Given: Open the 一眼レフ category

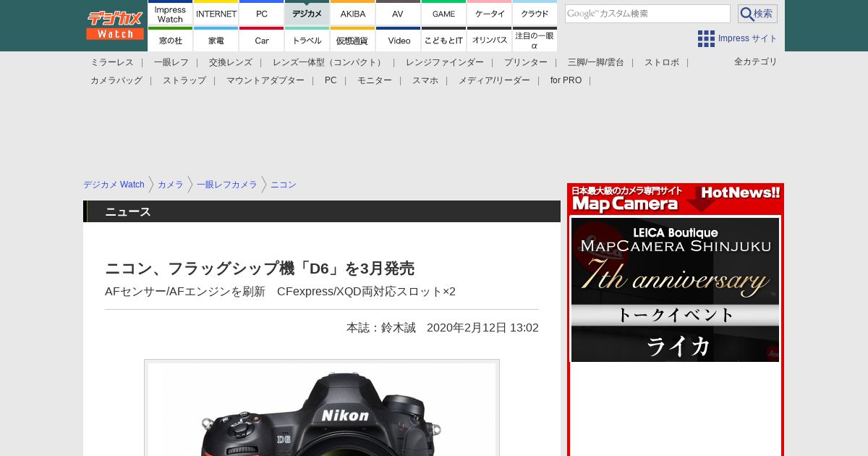Looking at the screenshot, I should click(171, 62).
